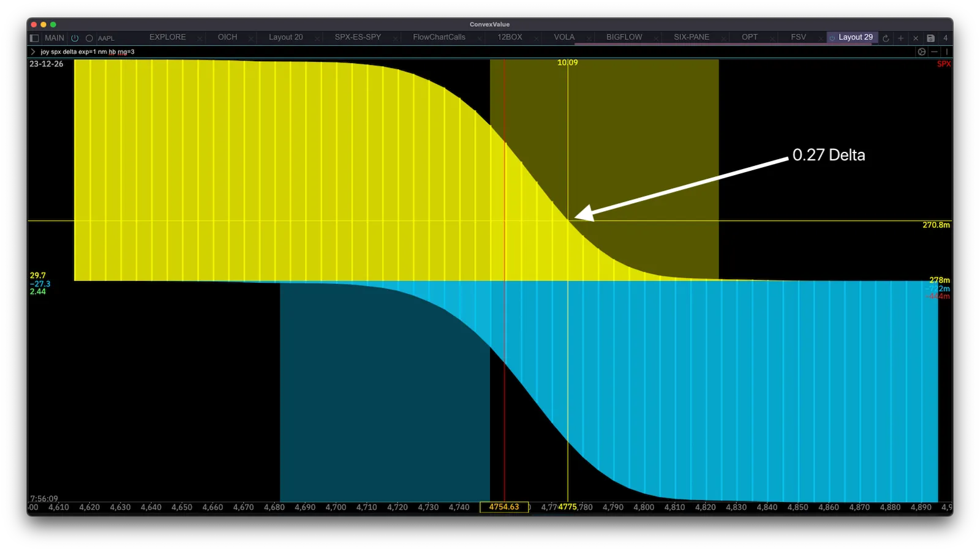Click the 278m yellow value label
The width and height of the screenshot is (980, 551).
(940, 280)
